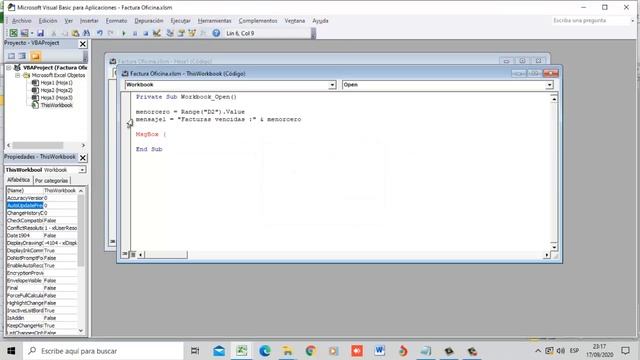This screenshot has width=640, height=360.
Task: Open the Ventana menu
Action: 295,20
